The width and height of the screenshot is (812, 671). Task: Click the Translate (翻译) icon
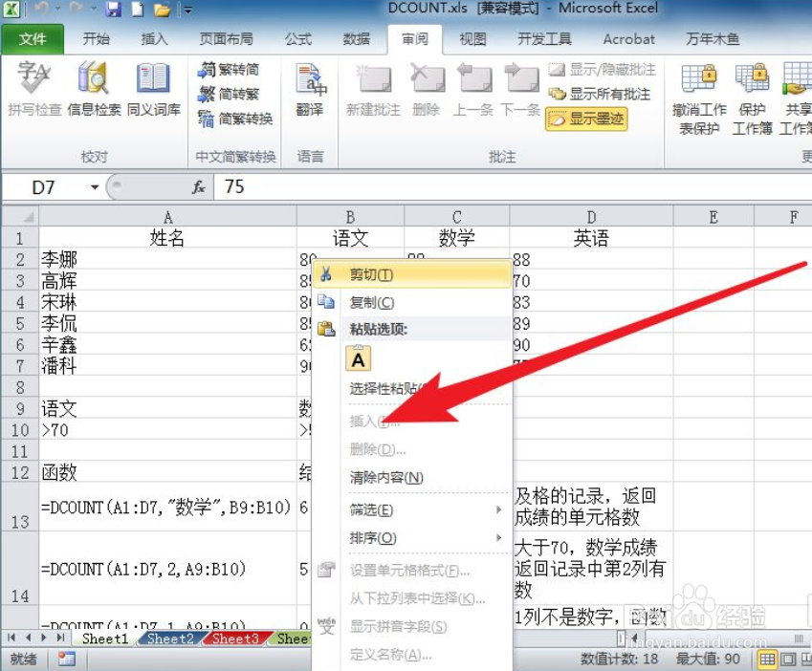click(x=310, y=89)
